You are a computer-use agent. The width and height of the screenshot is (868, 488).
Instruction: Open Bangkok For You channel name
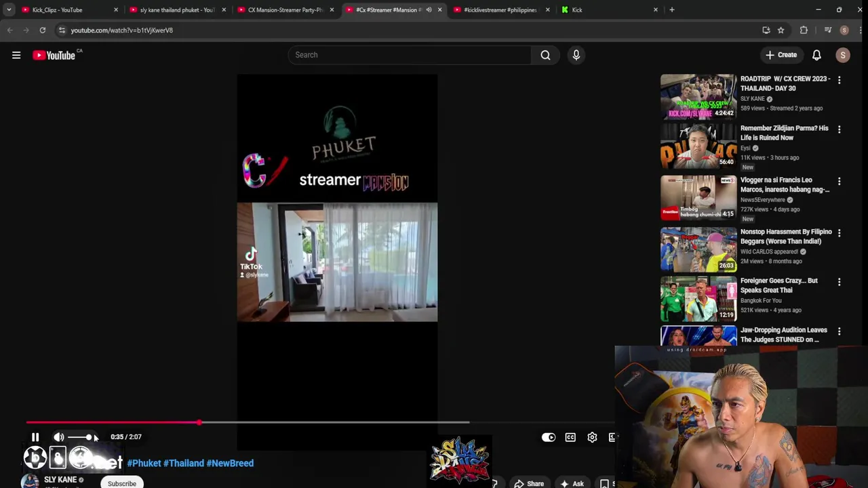[761, 300]
